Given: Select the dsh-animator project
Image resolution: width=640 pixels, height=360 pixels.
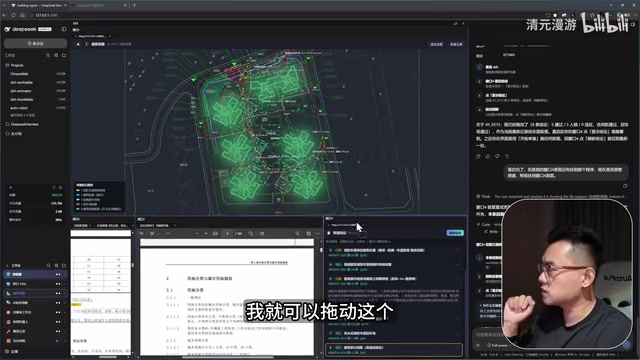Looking at the screenshot, I should (21, 91).
